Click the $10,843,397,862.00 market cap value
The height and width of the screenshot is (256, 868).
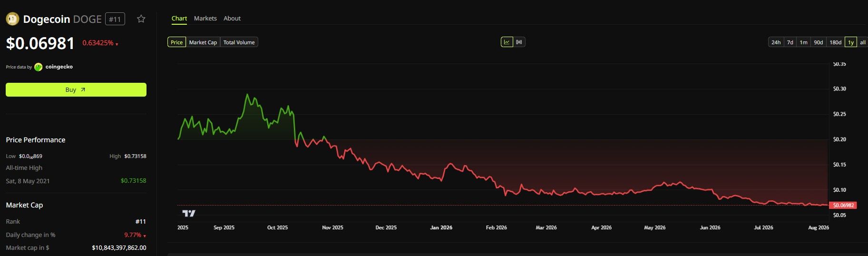[x=119, y=248]
